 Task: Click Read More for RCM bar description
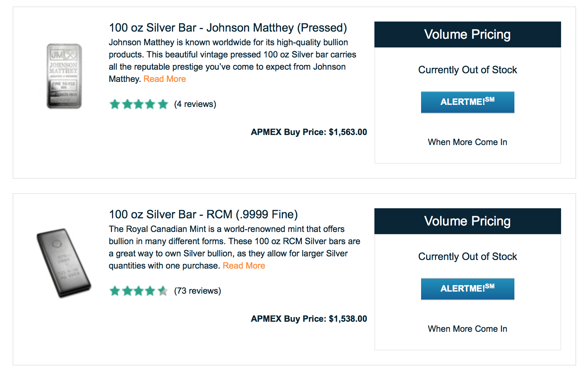[244, 266]
